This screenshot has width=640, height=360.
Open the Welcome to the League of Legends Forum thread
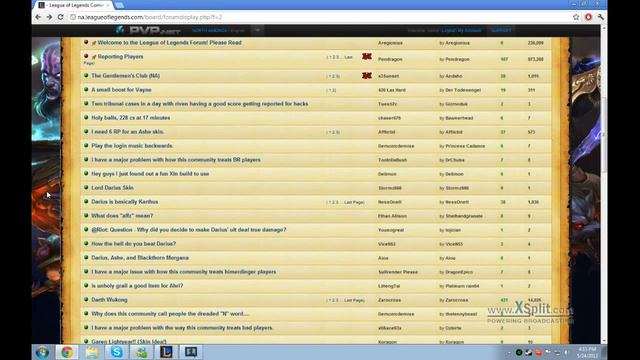pos(169,42)
